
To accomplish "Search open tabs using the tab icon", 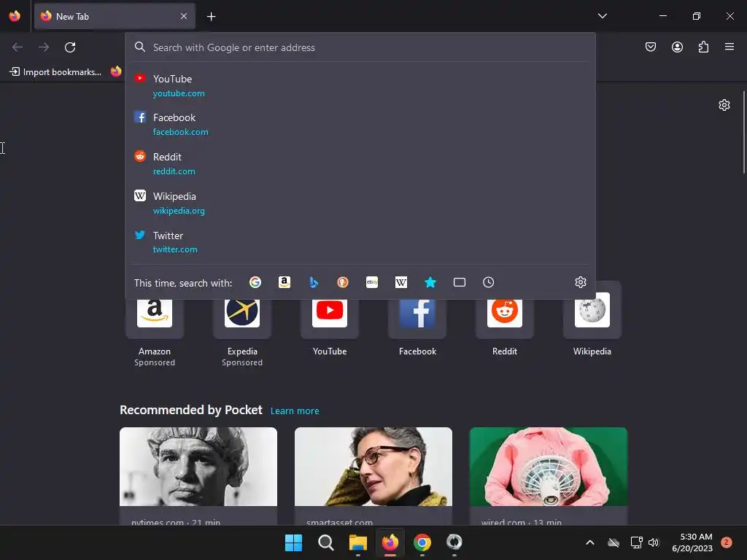I will (460, 282).
